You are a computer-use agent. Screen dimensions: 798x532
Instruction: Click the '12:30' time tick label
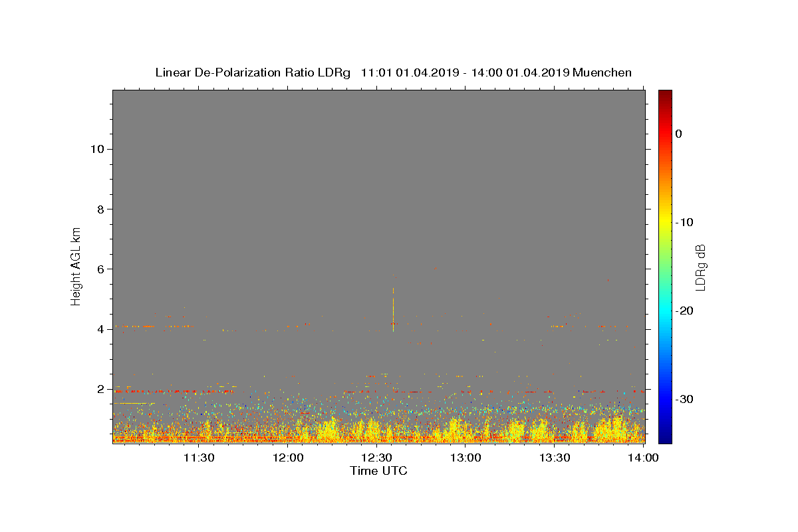376,458
